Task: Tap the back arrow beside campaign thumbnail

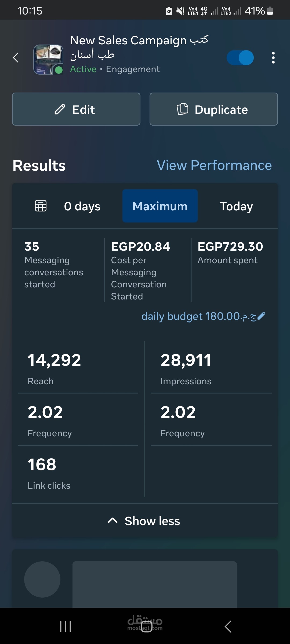Action: (16, 57)
